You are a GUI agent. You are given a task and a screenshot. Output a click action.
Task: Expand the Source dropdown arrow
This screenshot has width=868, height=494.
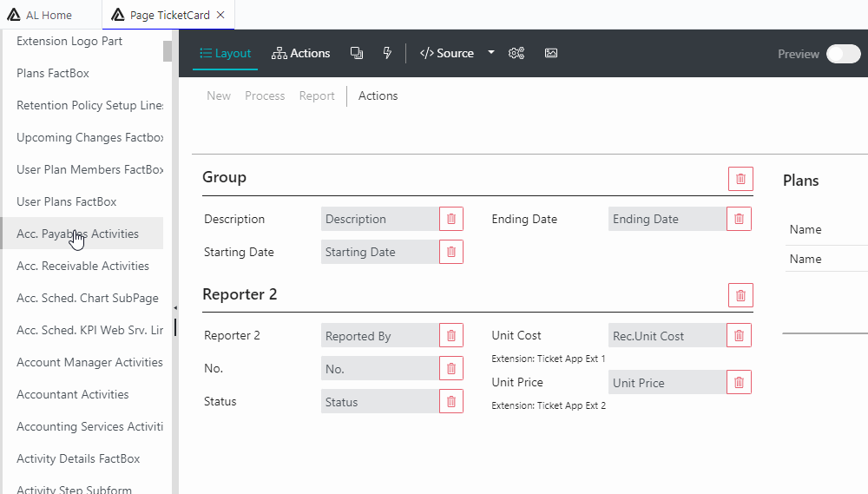(x=490, y=53)
